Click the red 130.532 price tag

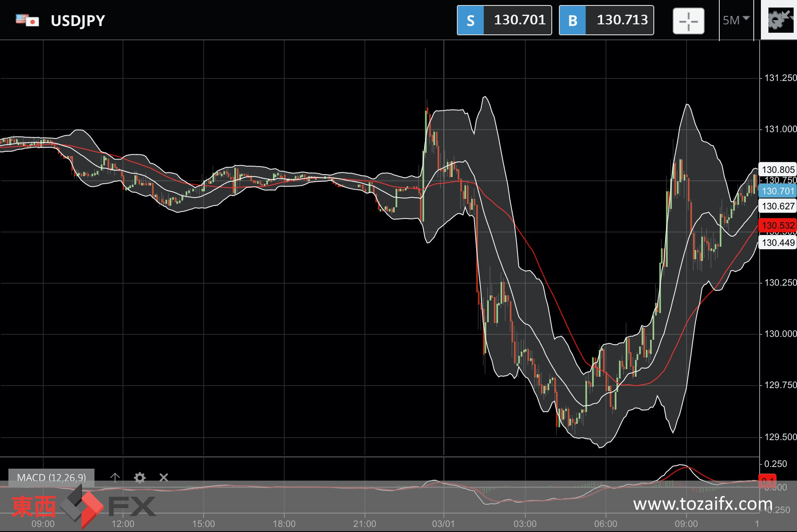pos(778,225)
